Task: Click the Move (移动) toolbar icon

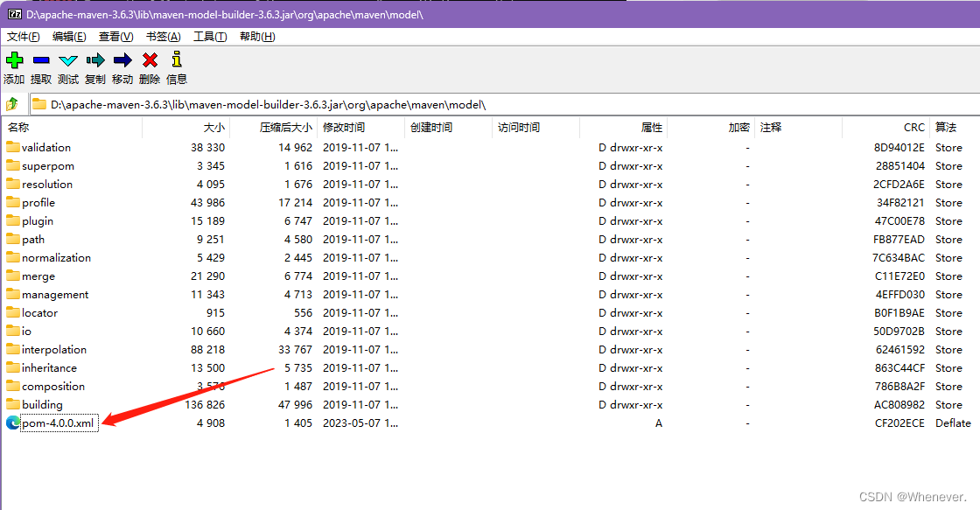Action: point(122,59)
